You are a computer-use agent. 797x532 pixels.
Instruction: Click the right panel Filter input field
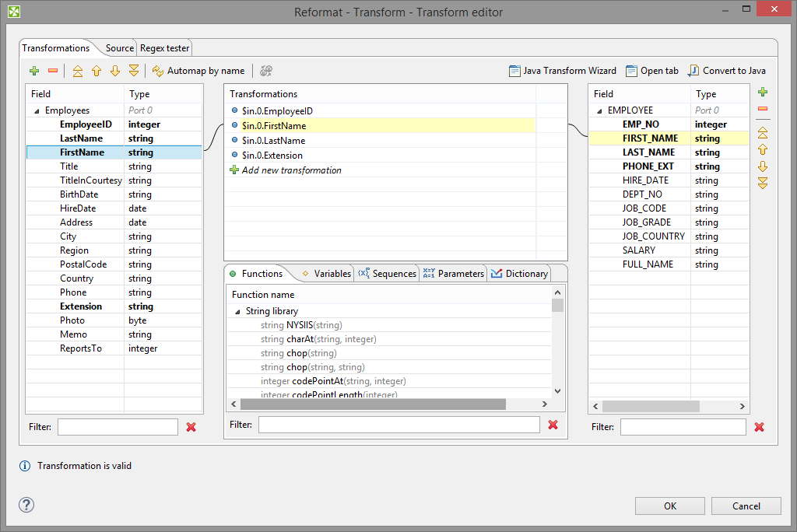[x=683, y=427]
